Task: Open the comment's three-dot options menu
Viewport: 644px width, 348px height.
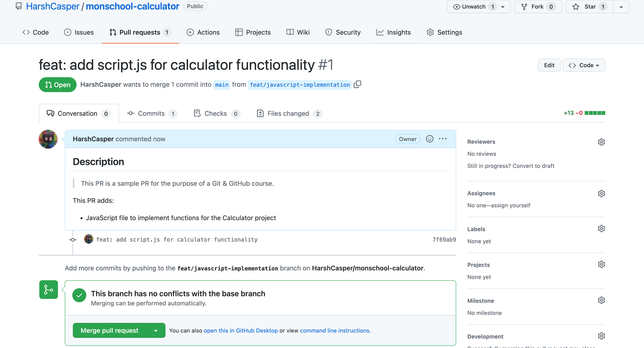Action: [443, 139]
